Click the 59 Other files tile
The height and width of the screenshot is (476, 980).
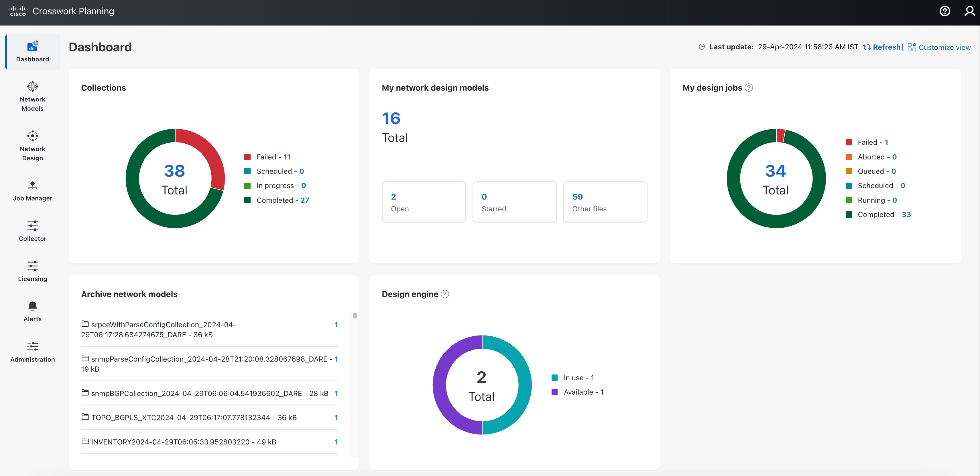click(605, 202)
